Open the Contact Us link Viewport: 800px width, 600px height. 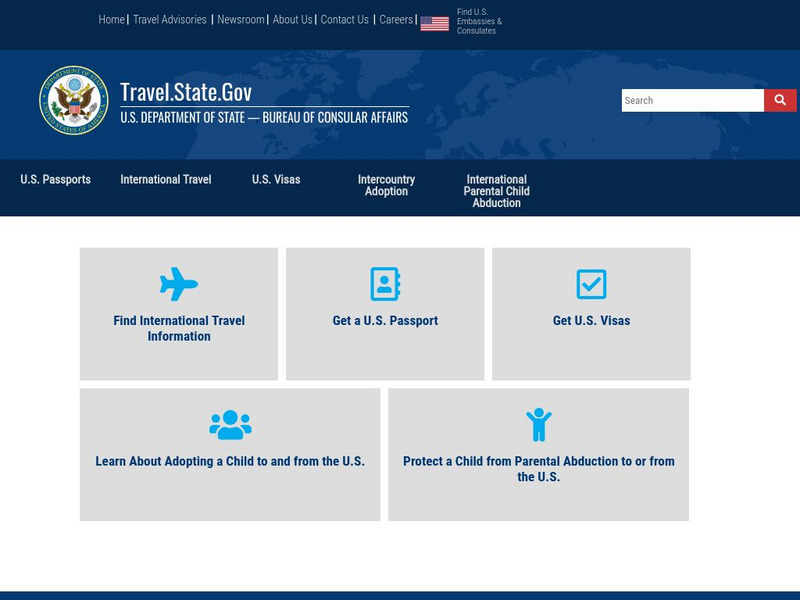coord(344,19)
